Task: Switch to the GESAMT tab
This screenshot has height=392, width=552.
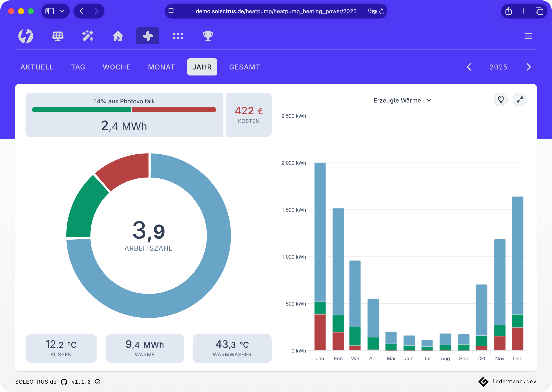Action: click(x=244, y=67)
